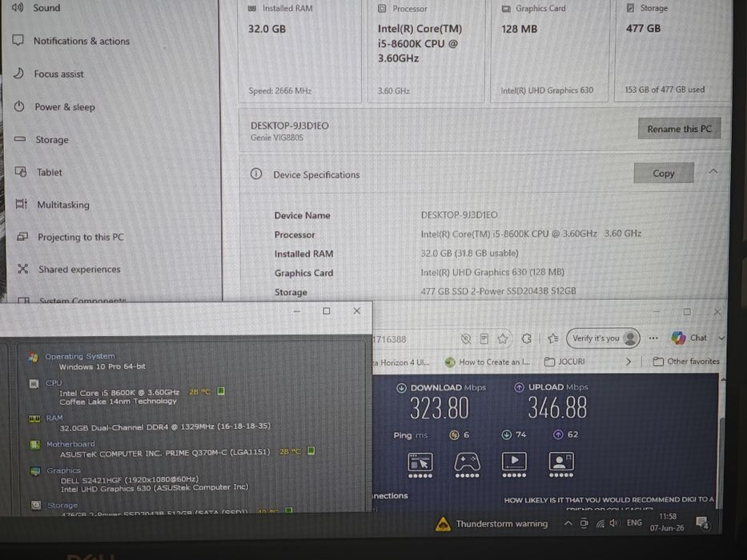Click the DOWNLOAD Mbps arrow icon
Viewport: 747px width, 560px height.
tap(401, 388)
